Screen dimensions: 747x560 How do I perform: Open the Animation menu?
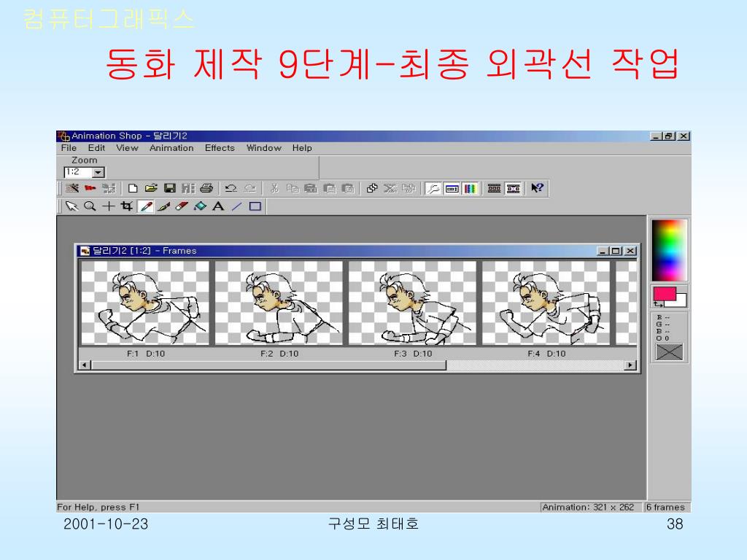point(171,148)
